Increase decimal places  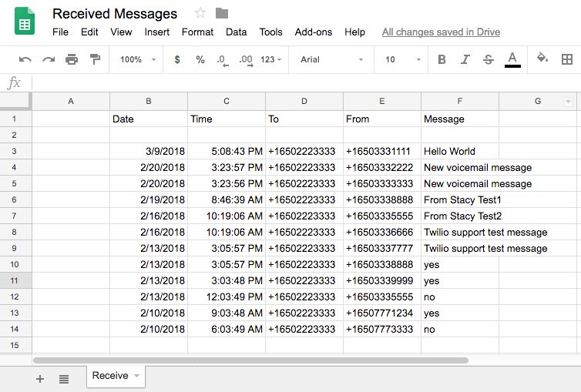246,60
